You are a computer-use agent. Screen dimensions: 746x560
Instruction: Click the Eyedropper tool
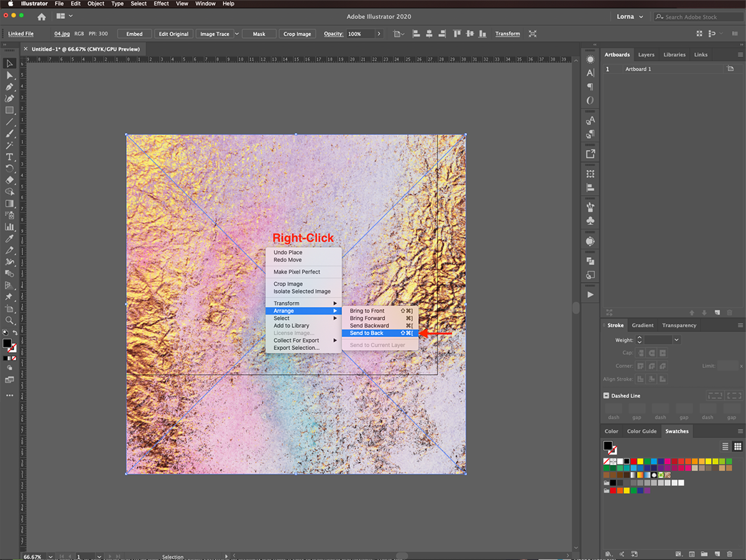pos(9,239)
